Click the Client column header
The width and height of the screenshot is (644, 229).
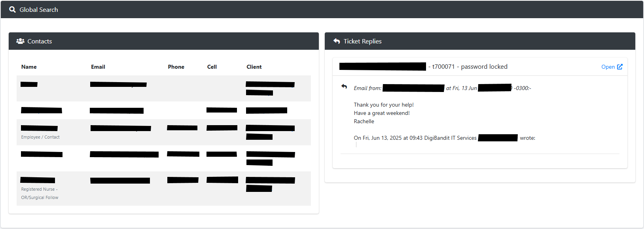254,67
